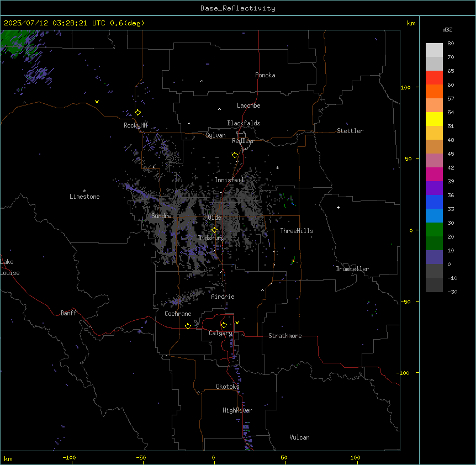Select the yellow diamond marker above Didsbury
The height and width of the screenshot is (465, 476).
pyautogui.click(x=214, y=230)
